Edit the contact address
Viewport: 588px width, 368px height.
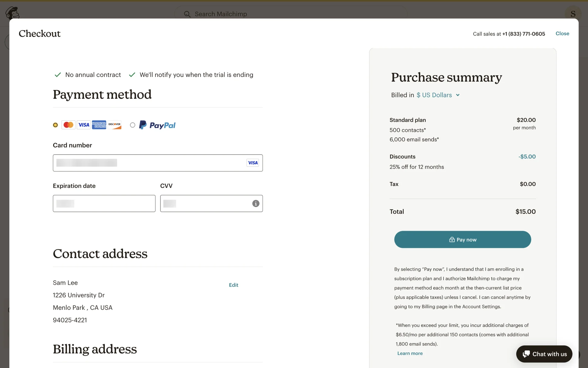[233, 285]
